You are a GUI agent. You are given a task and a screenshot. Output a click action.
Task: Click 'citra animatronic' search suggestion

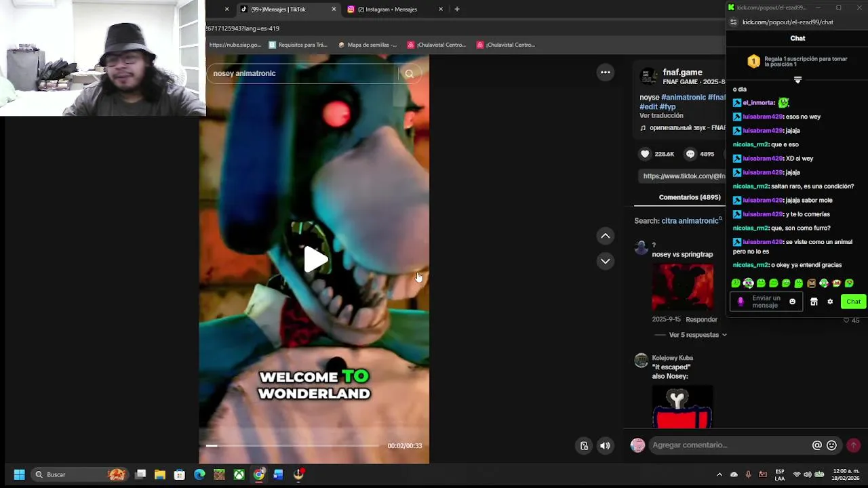[690, 221]
